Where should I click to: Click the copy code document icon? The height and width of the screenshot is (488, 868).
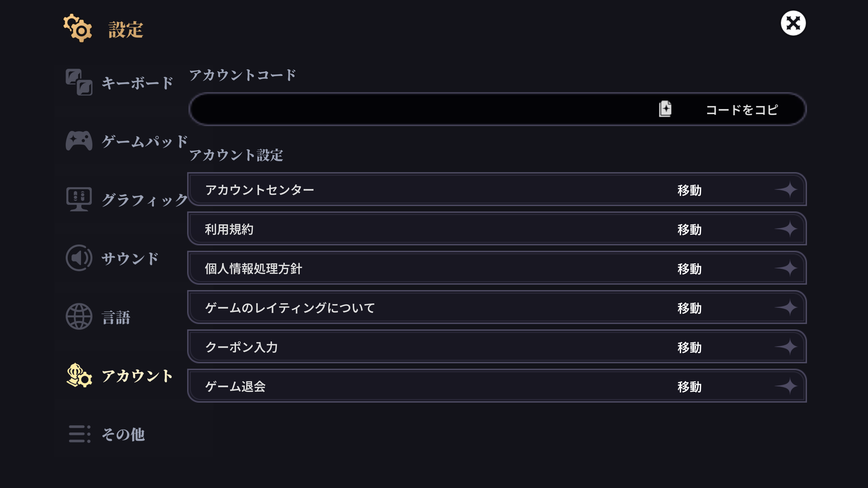[x=665, y=109]
